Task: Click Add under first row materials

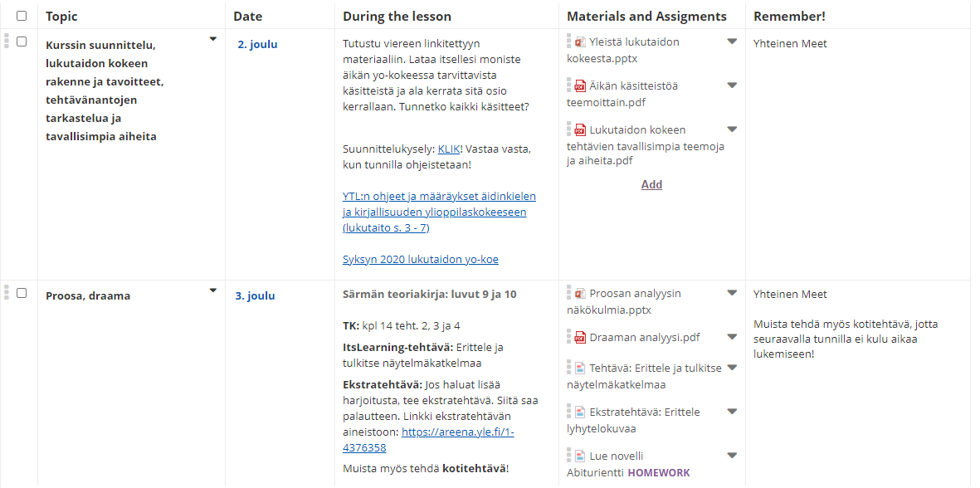Action: click(x=651, y=184)
